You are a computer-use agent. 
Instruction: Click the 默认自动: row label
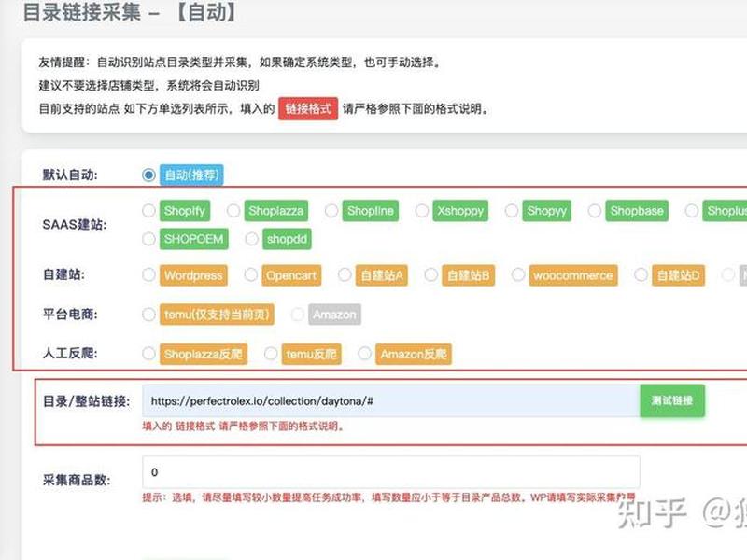(x=70, y=175)
